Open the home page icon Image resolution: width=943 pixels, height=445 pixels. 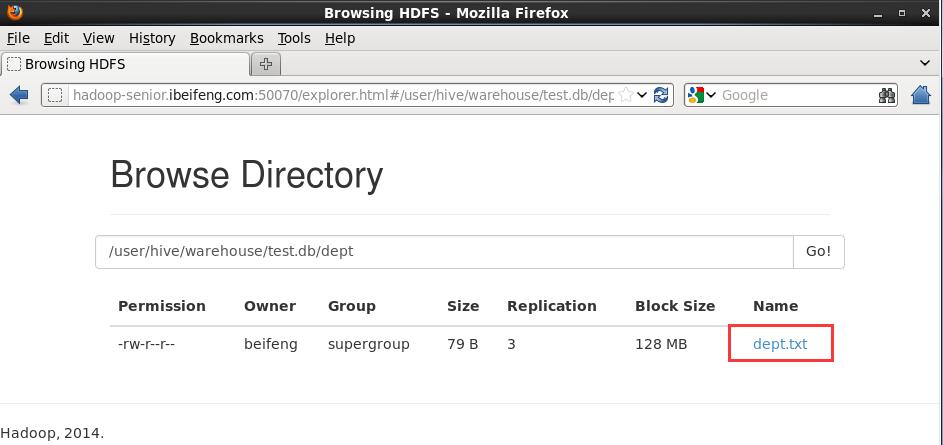click(x=921, y=95)
